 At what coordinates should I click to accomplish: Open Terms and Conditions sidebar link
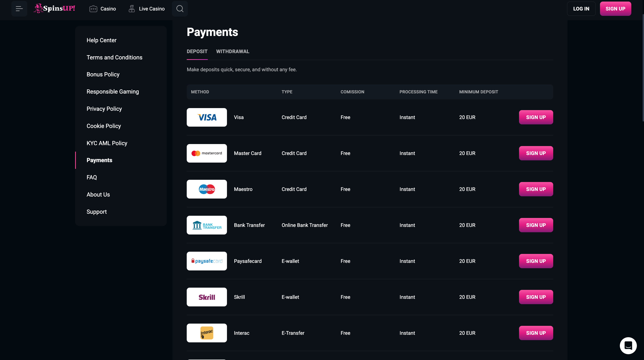pyautogui.click(x=114, y=57)
